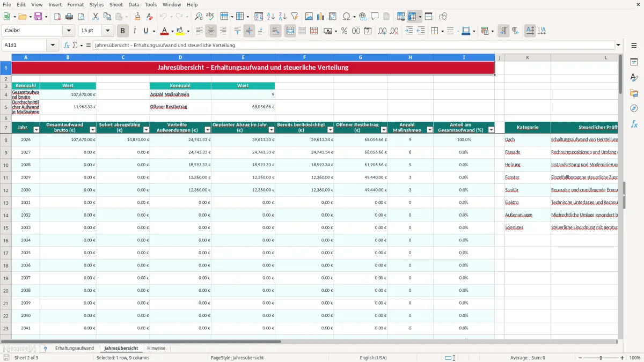Screen dimensions: 644x362
Task: Toggle Bold formatting
Action: coord(123,31)
